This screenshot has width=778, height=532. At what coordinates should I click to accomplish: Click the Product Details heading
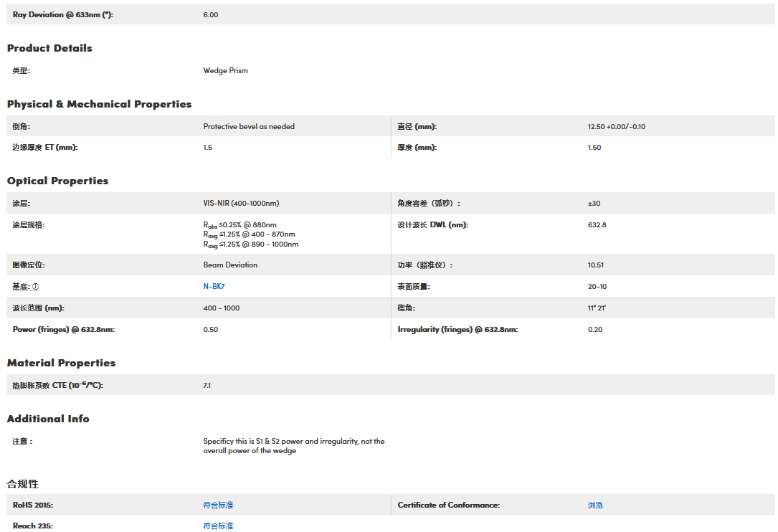(x=49, y=48)
